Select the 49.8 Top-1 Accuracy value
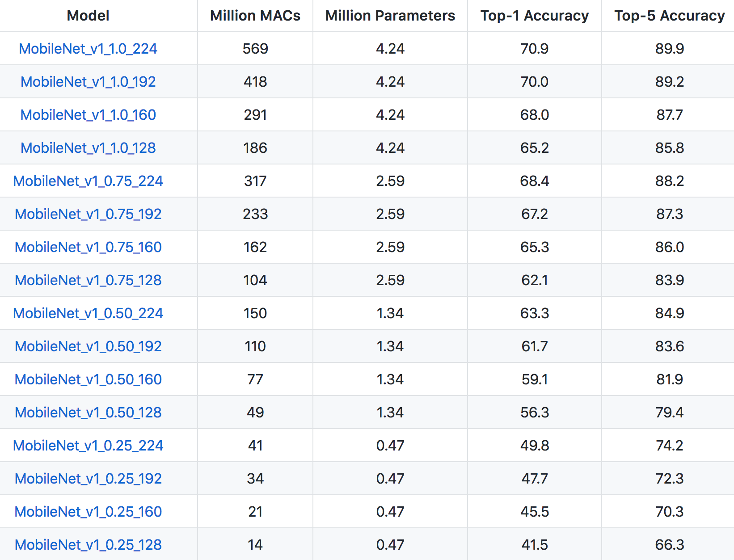Image resolution: width=734 pixels, height=560 pixels. click(x=535, y=446)
